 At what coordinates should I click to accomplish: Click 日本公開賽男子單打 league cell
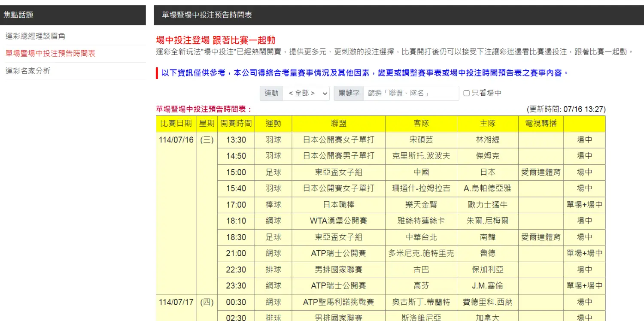coord(339,156)
